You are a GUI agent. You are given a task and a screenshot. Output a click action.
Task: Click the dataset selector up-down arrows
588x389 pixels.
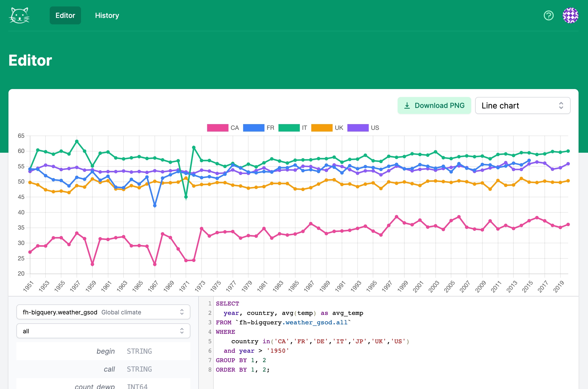[x=182, y=312]
